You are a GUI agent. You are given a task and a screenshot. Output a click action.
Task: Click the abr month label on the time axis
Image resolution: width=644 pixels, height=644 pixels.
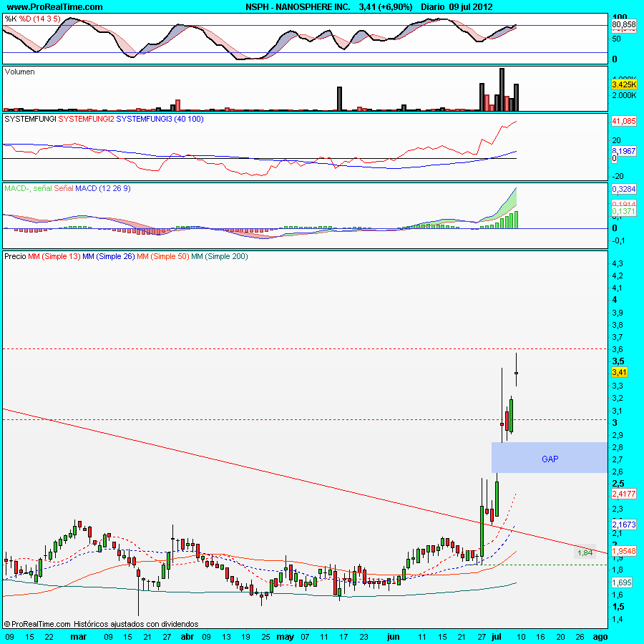tap(187, 637)
